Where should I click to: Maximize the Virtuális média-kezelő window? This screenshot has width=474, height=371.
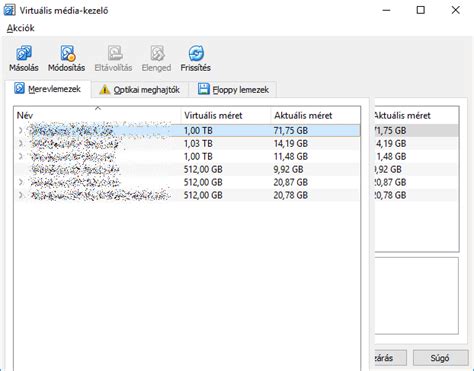tap(421, 10)
